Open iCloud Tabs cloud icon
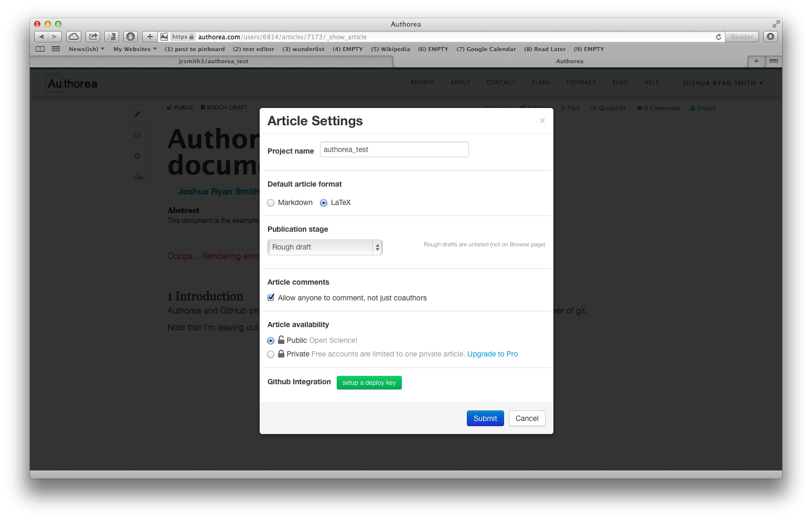812x520 pixels. (74, 37)
